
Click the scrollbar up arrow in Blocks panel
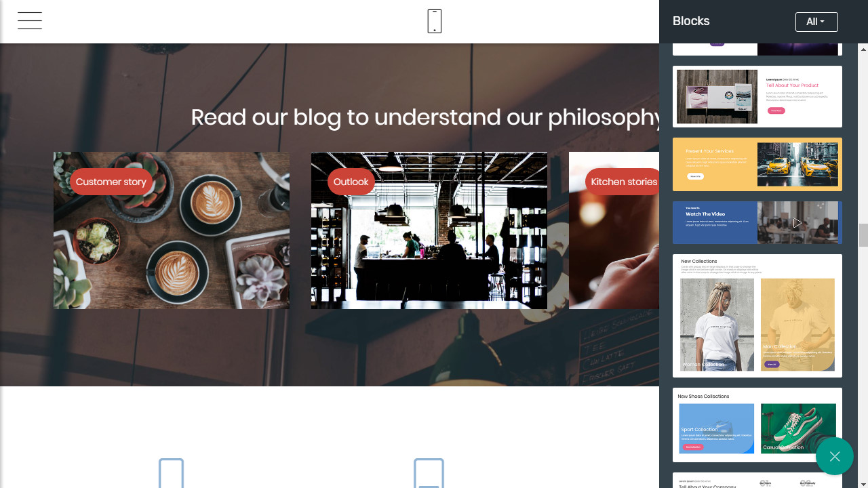pos(863,49)
